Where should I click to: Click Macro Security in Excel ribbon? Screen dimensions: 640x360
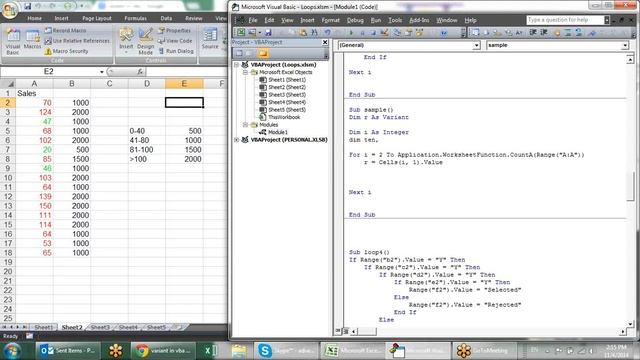(x=66, y=51)
